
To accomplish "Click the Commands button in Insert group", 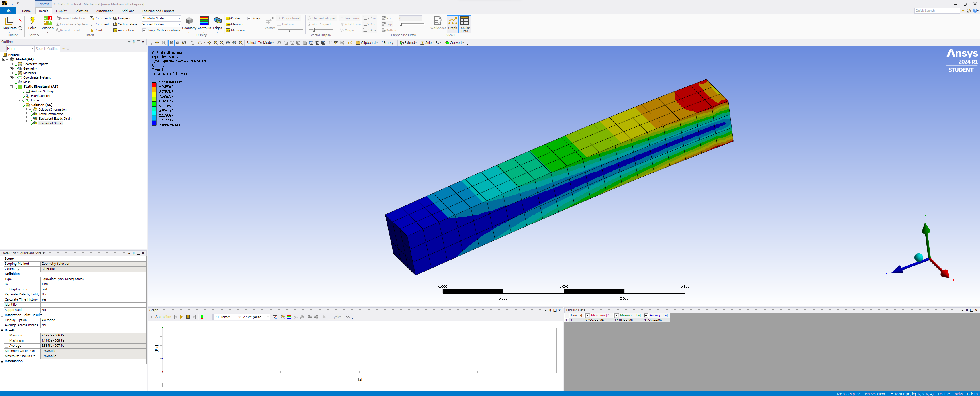I will [x=101, y=18].
